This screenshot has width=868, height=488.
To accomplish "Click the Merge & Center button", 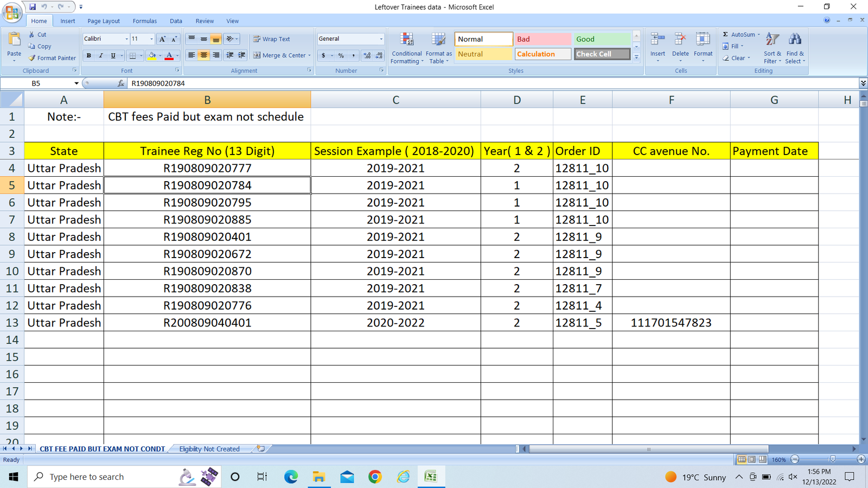I will tap(279, 55).
